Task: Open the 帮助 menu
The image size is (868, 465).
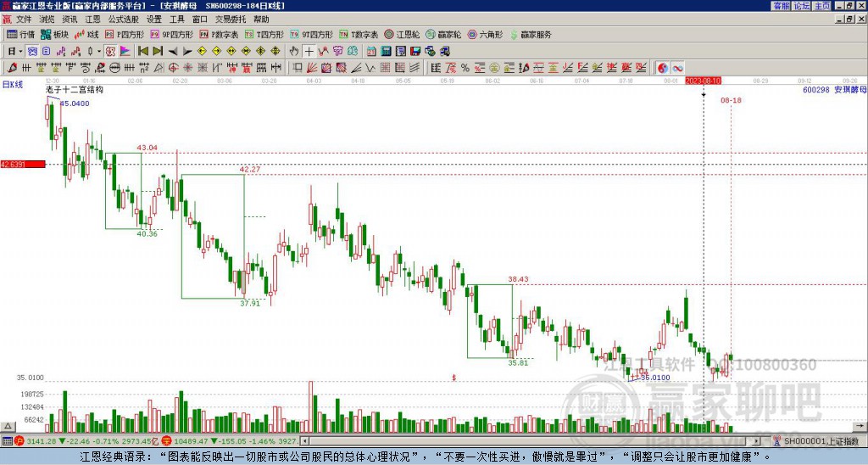Action: point(261,20)
